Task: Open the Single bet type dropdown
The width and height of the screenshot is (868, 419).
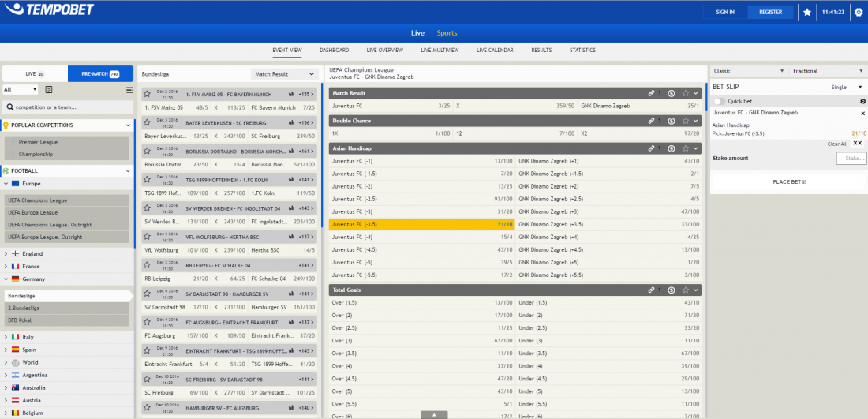Action: click(x=847, y=87)
